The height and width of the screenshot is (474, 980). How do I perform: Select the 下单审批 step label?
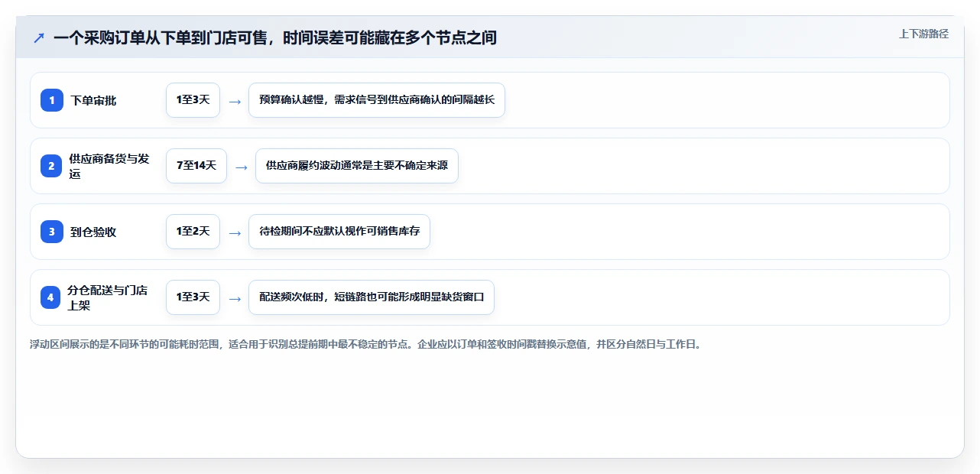(x=93, y=100)
